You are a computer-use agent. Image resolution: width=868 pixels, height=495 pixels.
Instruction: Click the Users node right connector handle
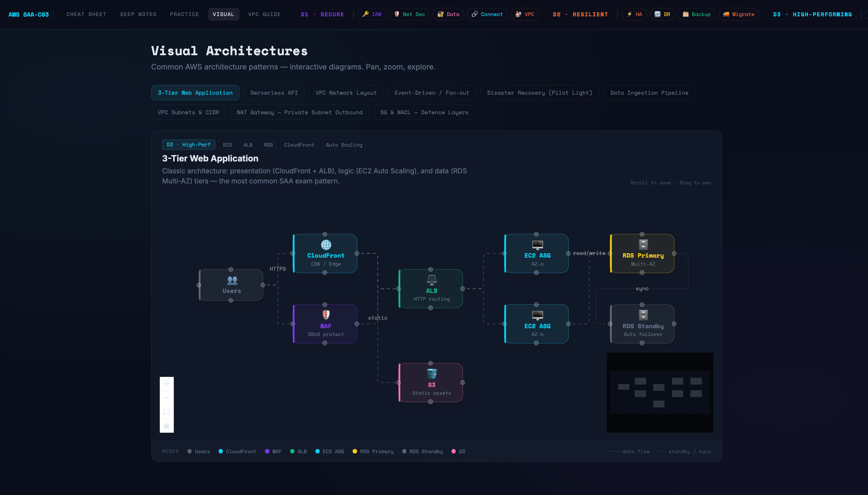pos(263,285)
